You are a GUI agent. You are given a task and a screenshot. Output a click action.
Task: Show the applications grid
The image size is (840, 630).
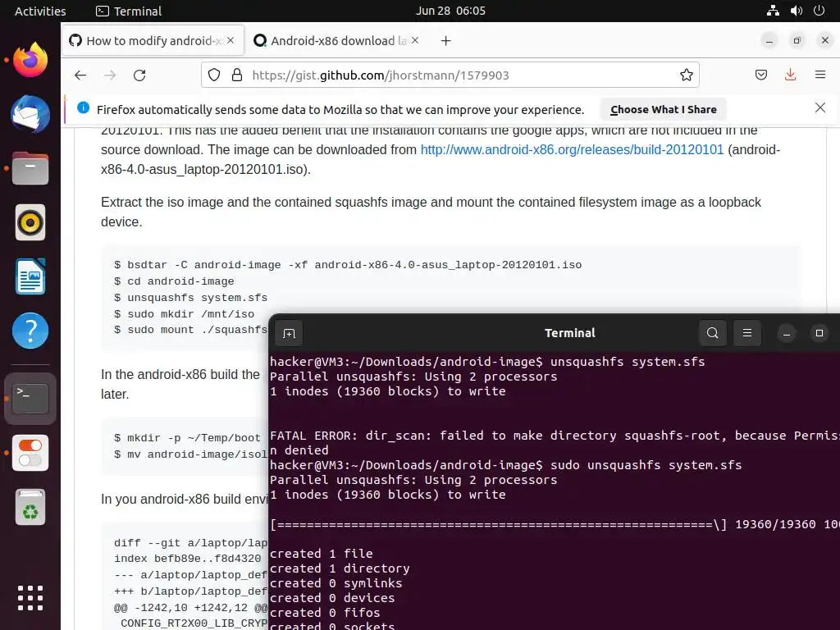point(30,598)
